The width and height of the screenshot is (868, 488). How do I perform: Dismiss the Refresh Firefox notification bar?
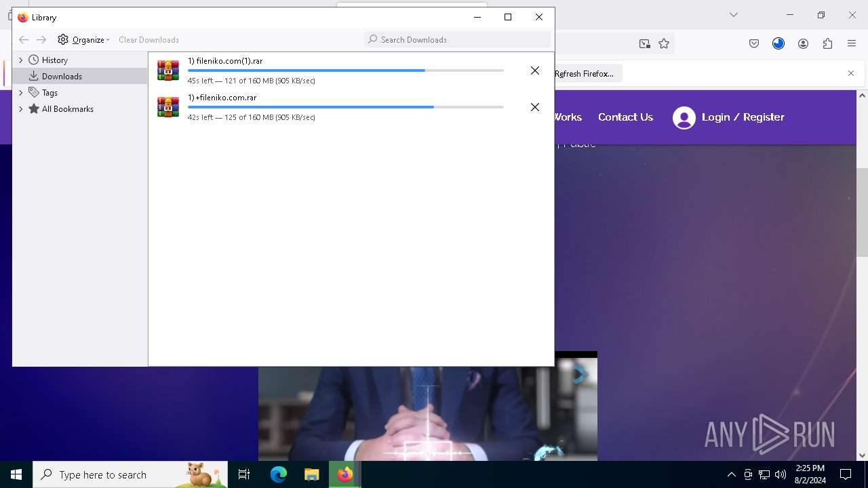pyautogui.click(x=851, y=73)
